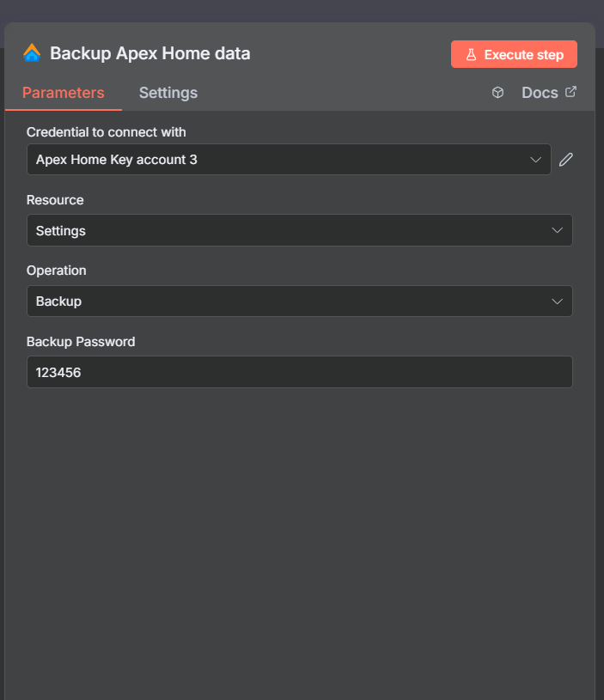Open the Resource dropdown set to Settings
The width and height of the screenshot is (604, 700).
pos(299,230)
